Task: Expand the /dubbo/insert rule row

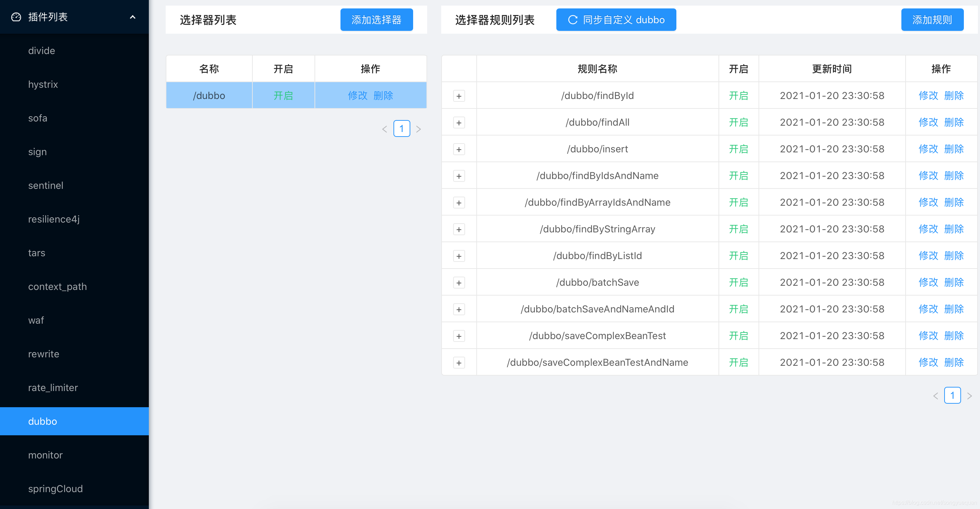Action: (459, 150)
